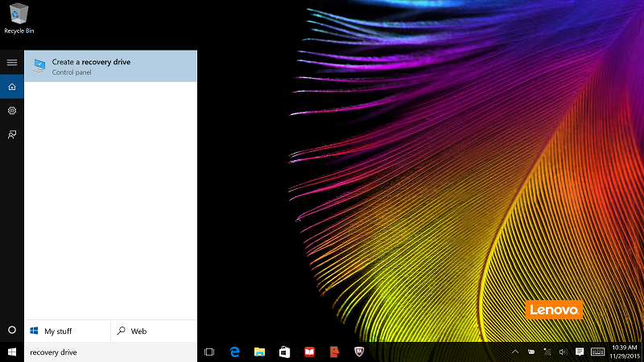Image resolution: width=644 pixels, height=362 pixels.
Task: Expand the hamburger menu in search panel
Action: pos(12,63)
